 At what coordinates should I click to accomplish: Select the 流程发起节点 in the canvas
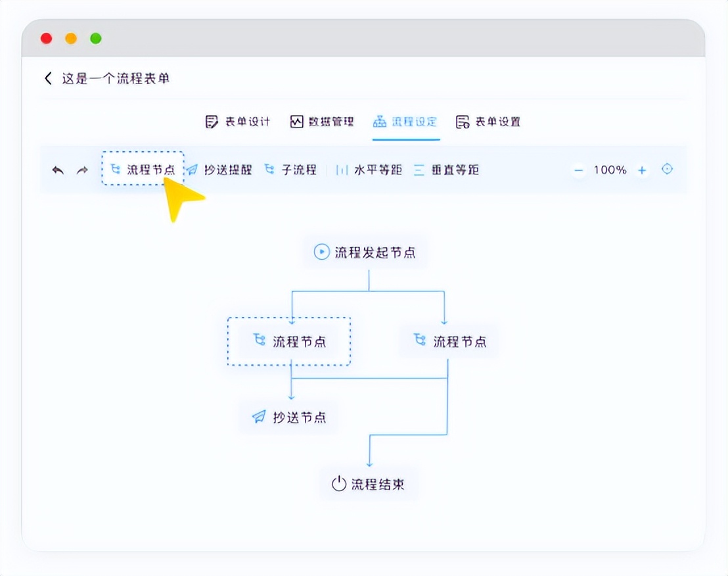pyautogui.click(x=365, y=252)
